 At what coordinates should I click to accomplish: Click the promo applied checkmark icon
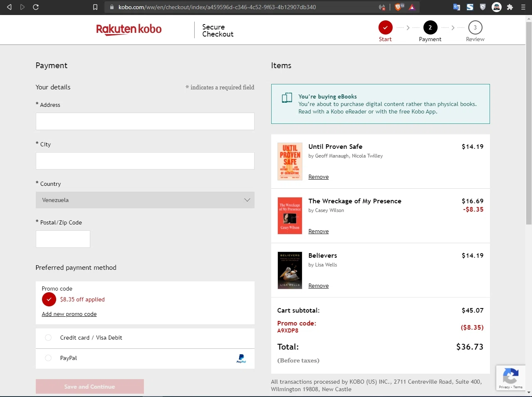(49, 299)
